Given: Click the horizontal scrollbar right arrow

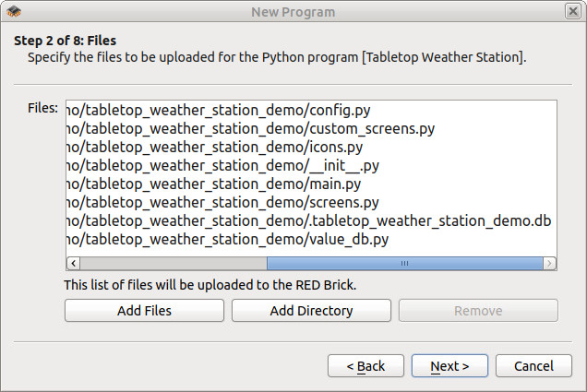Looking at the screenshot, I should (549, 263).
